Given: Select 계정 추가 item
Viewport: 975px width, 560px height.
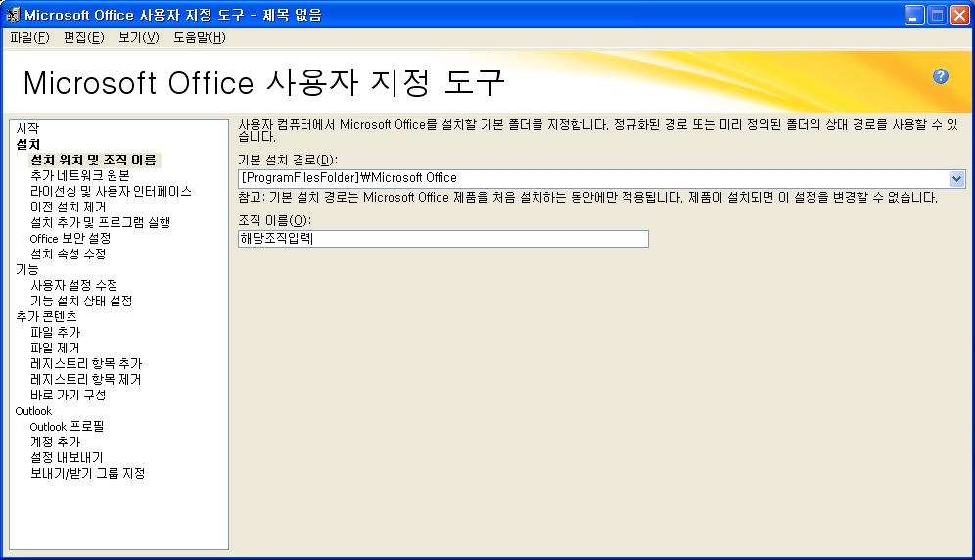Looking at the screenshot, I should [56, 442].
